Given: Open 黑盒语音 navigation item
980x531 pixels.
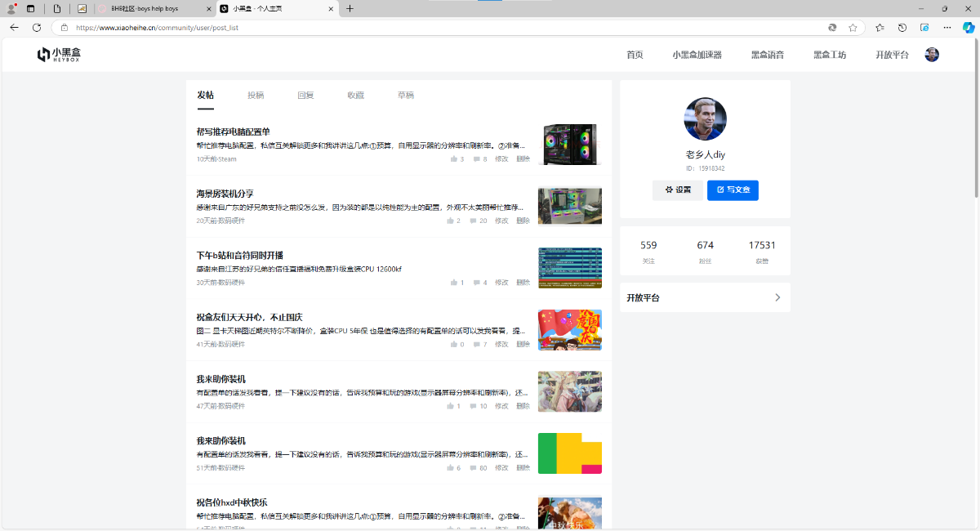Looking at the screenshot, I should point(768,55).
